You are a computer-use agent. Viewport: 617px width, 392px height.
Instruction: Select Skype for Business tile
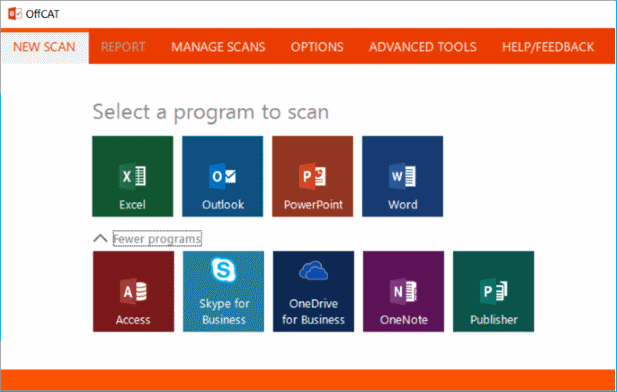pyautogui.click(x=224, y=292)
